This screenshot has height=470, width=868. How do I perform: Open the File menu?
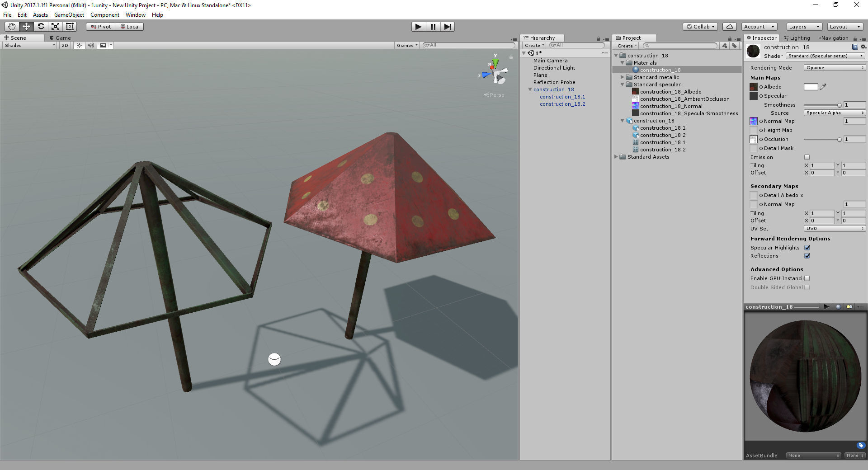click(x=8, y=15)
